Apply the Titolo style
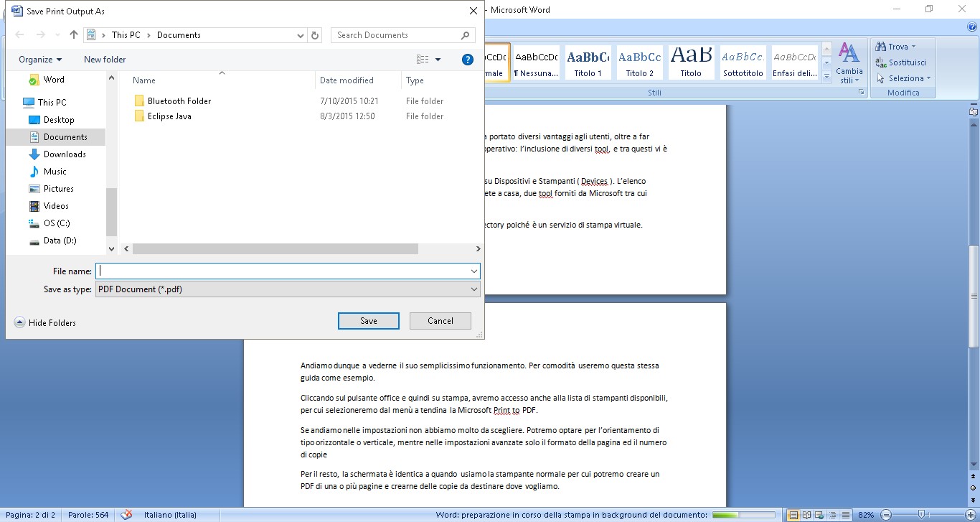 (x=692, y=62)
